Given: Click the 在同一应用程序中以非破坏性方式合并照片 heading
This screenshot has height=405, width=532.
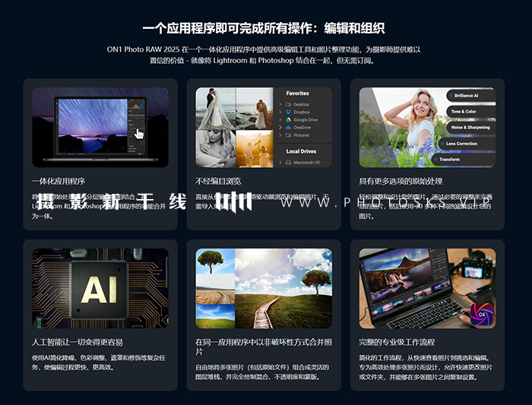Looking at the screenshot, I should point(264,346).
